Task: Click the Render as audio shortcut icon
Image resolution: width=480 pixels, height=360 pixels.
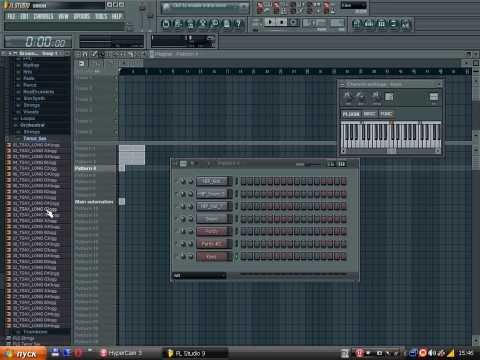Action: pyautogui.click(x=190, y=24)
